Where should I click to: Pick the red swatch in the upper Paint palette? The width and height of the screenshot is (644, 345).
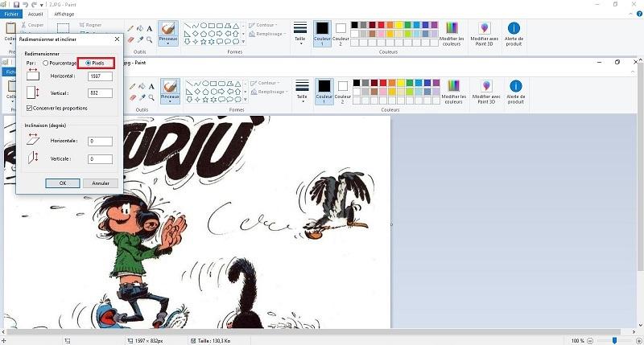coord(381,25)
